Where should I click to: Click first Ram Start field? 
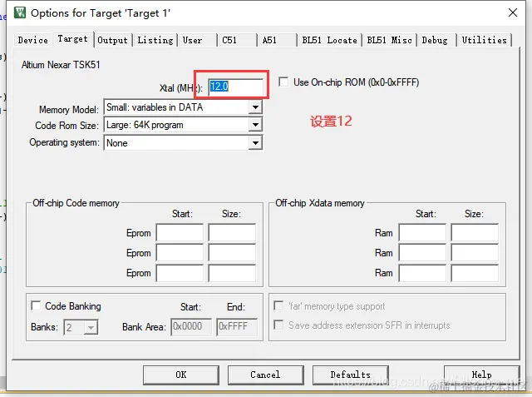point(422,233)
